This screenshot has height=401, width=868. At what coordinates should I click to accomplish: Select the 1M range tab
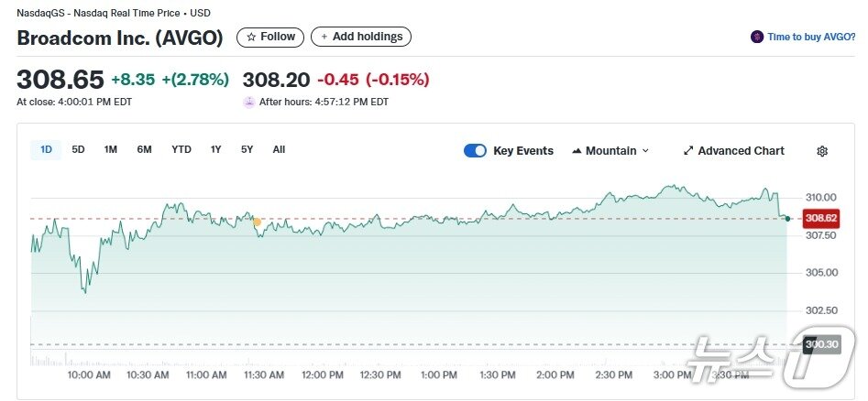(x=110, y=149)
